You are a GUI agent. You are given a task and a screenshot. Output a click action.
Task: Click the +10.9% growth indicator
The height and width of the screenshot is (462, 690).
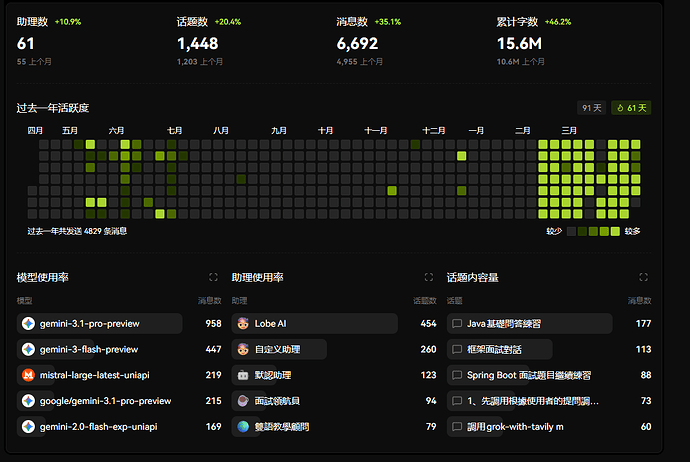coord(68,22)
